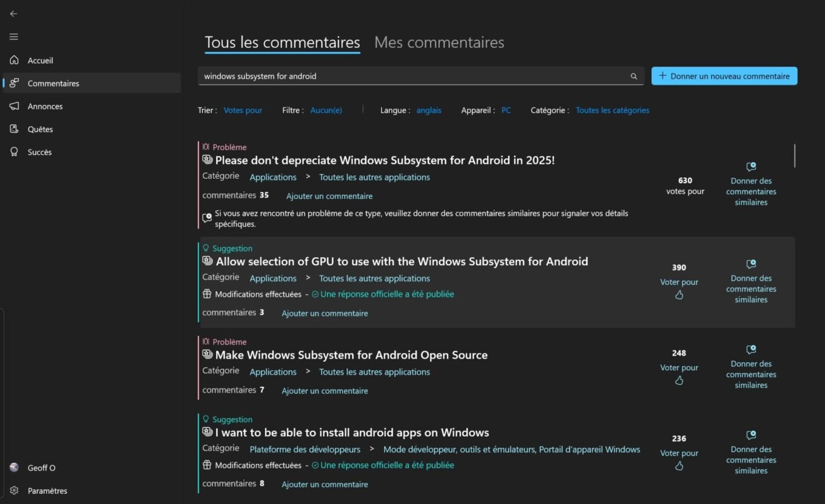Screen dimensions: 825x504
Task: Click thumbs-up icon for Open Source feedback
Action: click(679, 380)
